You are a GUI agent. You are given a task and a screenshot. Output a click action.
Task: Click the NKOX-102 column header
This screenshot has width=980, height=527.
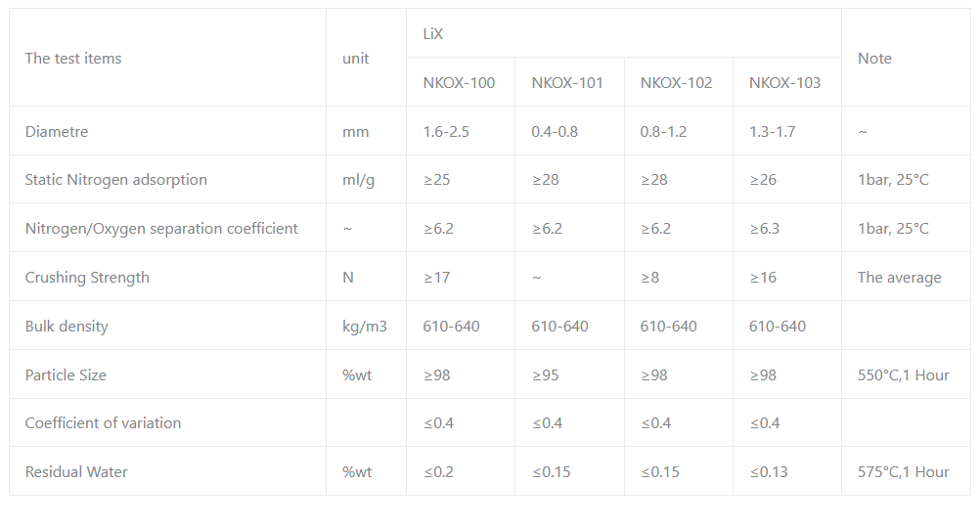click(676, 83)
